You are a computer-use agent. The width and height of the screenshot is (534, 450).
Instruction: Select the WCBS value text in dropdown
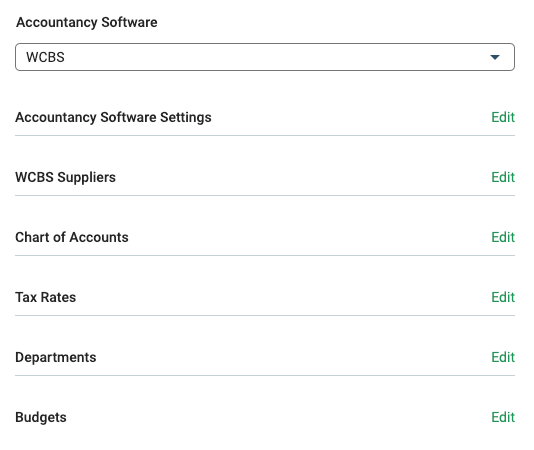[x=45, y=57]
